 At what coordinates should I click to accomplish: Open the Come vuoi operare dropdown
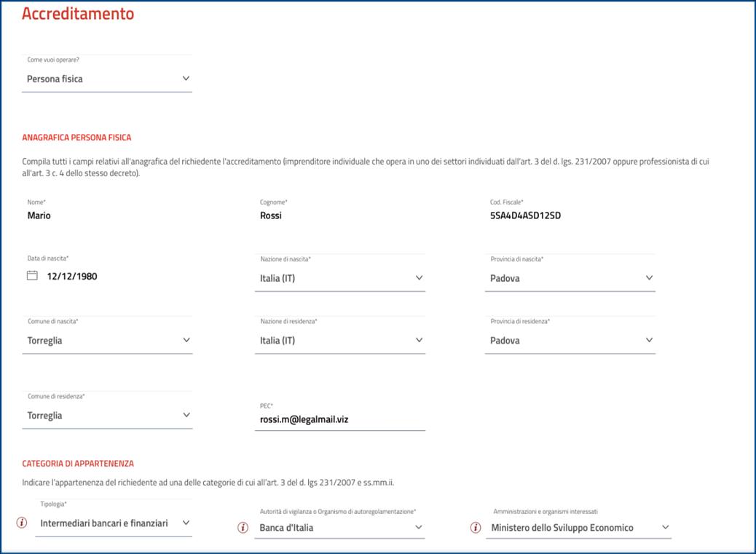(x=107, y=79)
